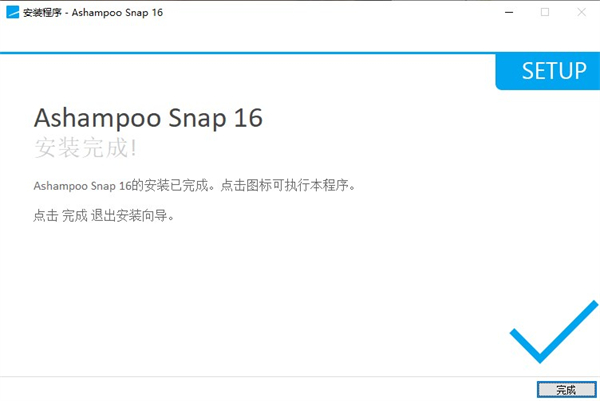Image resolution: width=600 pixels, height=401 pixels.
Task: Click the large Ashampoo Snap 16 heading
Action: (x=148, y=117)
